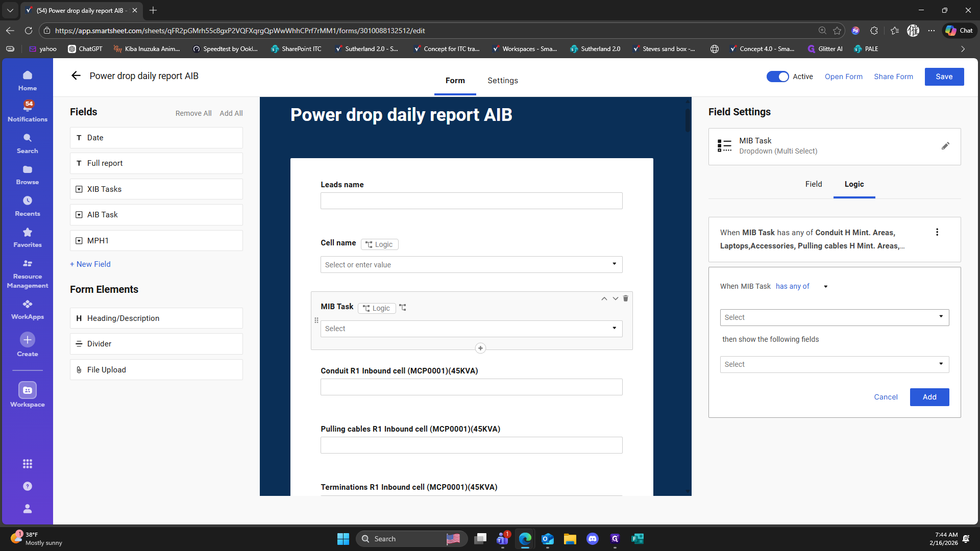Switch to the Field tab in Field Settings
980x551 pixels.
(814, 184)
